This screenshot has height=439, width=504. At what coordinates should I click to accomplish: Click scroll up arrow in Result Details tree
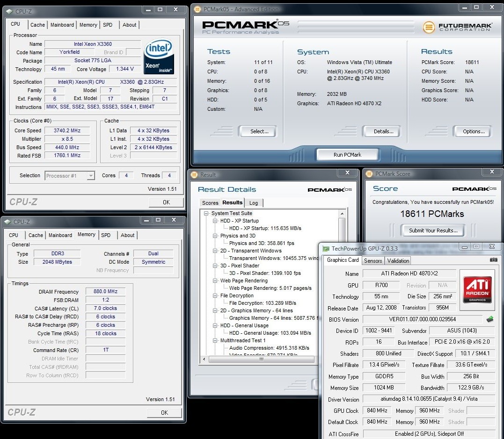tap(342, 214)
